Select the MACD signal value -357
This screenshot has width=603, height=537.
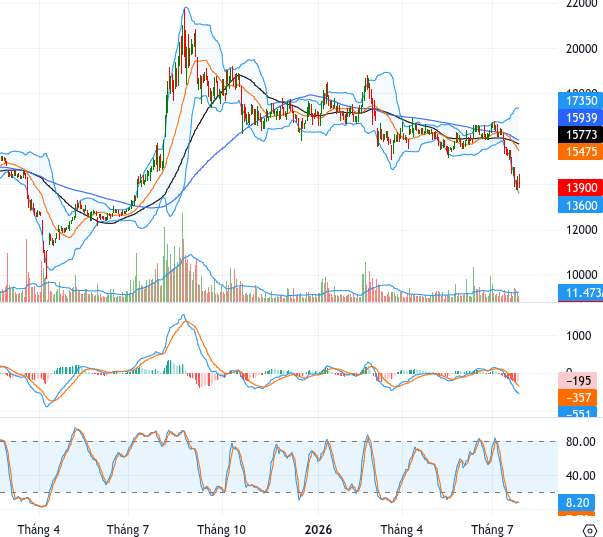[x=577, y=397]
